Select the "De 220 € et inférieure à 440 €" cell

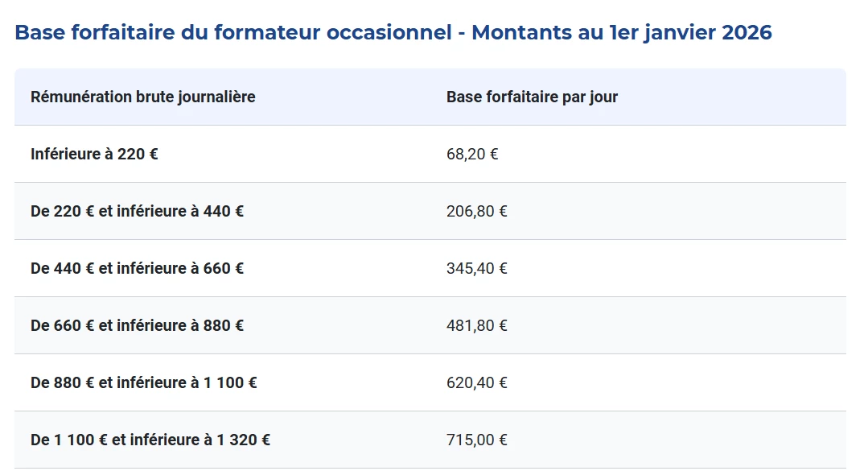(137, 212)
